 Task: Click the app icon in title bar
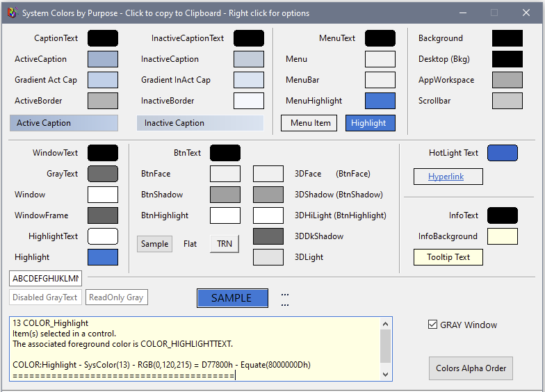click(x=11, y=13)
